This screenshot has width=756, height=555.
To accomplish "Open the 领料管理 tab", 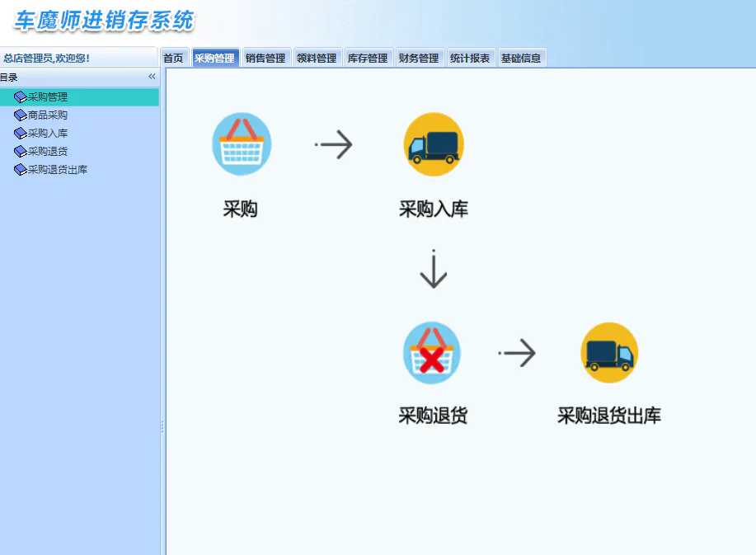I will (x=317, y=58).
